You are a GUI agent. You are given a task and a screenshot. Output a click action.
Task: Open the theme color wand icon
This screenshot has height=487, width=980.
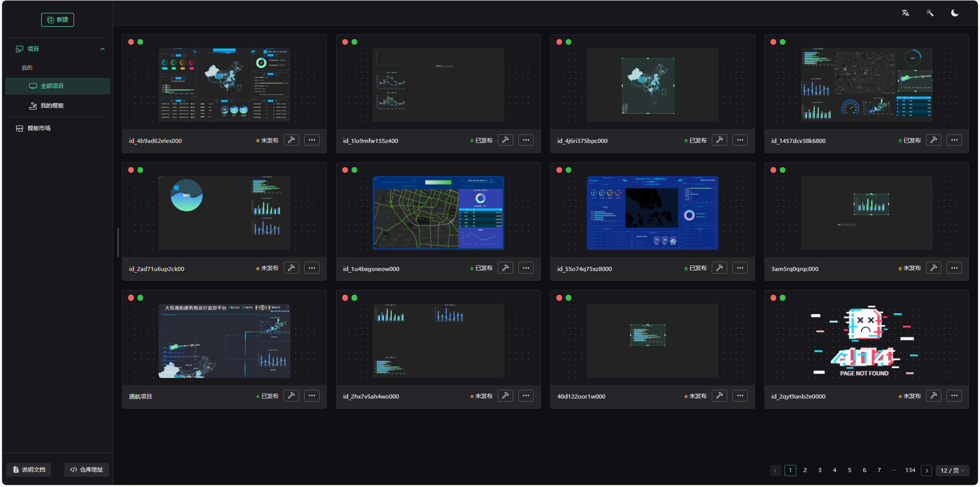(x=930, y=13)
